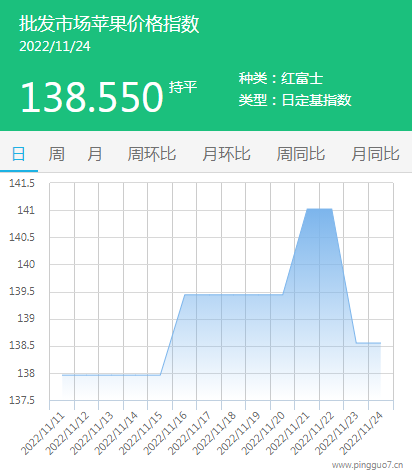The image size is (412, 475).
Task: Open the 周同比 tab
Action: tap(301, 154)
